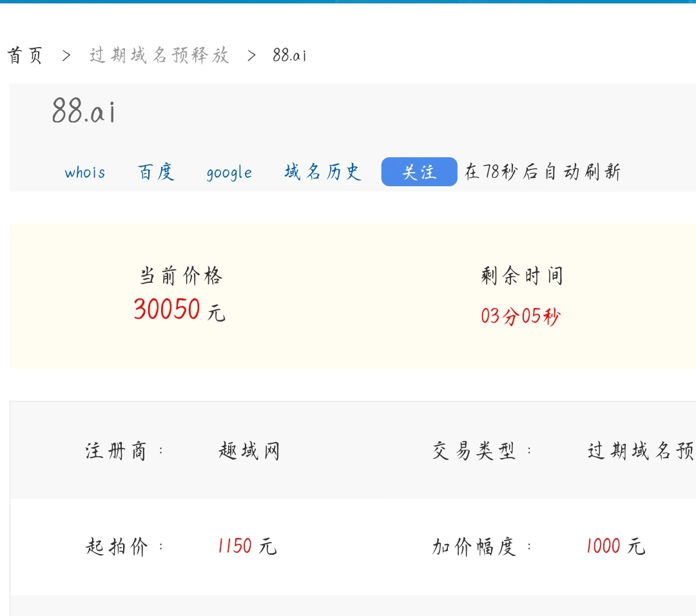Click the 交易类型 label

click(474, 451)
